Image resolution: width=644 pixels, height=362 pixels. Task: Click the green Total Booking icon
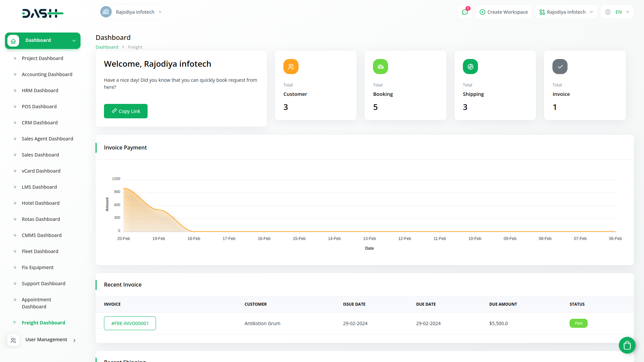[x=380, y=67]
